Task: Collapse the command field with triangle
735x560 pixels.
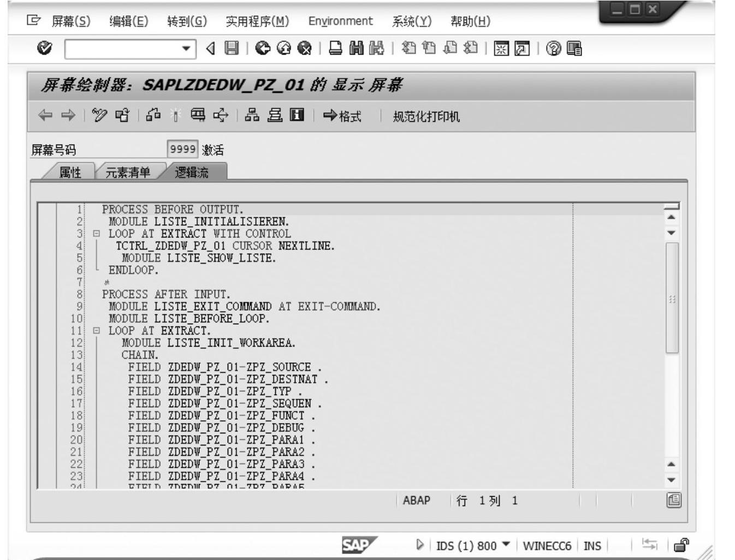Action: [x=210, y=49]
